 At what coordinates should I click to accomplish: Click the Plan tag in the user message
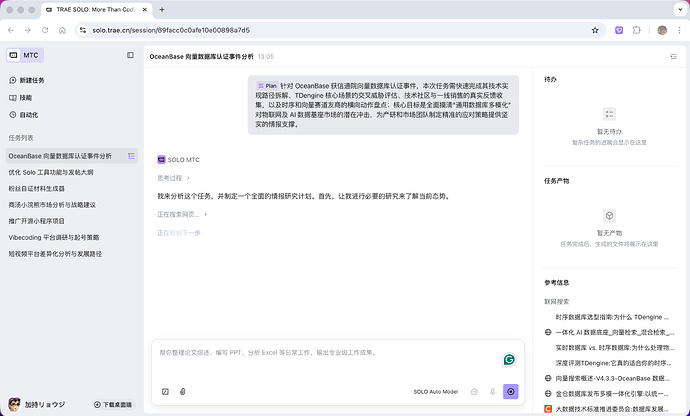coord(267,86)
